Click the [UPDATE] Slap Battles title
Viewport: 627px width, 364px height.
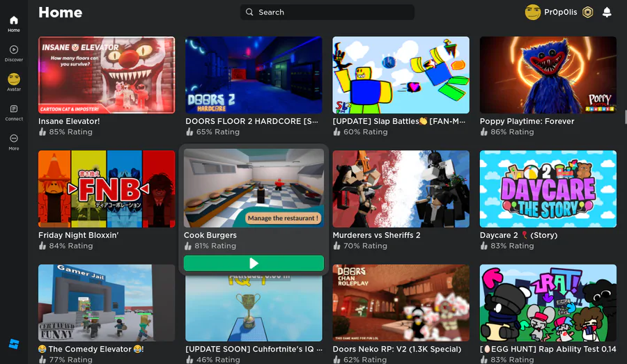pos(398,121)
